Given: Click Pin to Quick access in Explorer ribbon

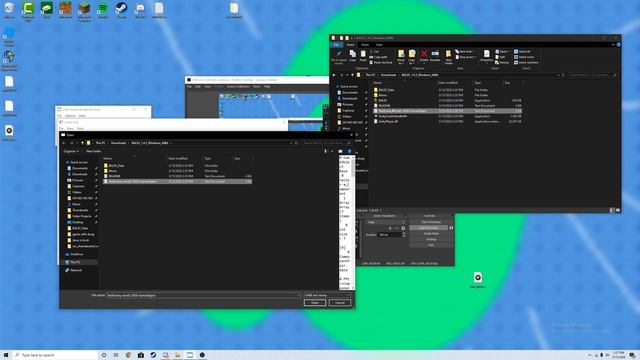Looking at the screenshot, I should (339, 57).
